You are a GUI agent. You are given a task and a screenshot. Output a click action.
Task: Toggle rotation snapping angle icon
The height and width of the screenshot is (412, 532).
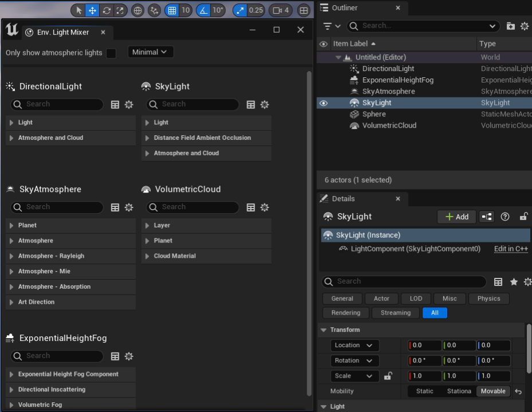point(204,10)
